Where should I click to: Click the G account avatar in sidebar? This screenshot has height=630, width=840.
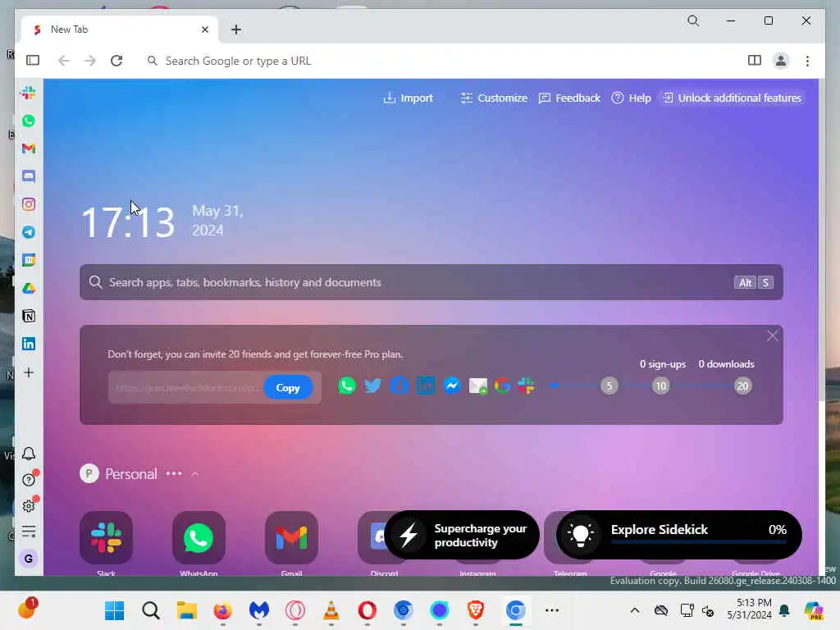(29, 559)
